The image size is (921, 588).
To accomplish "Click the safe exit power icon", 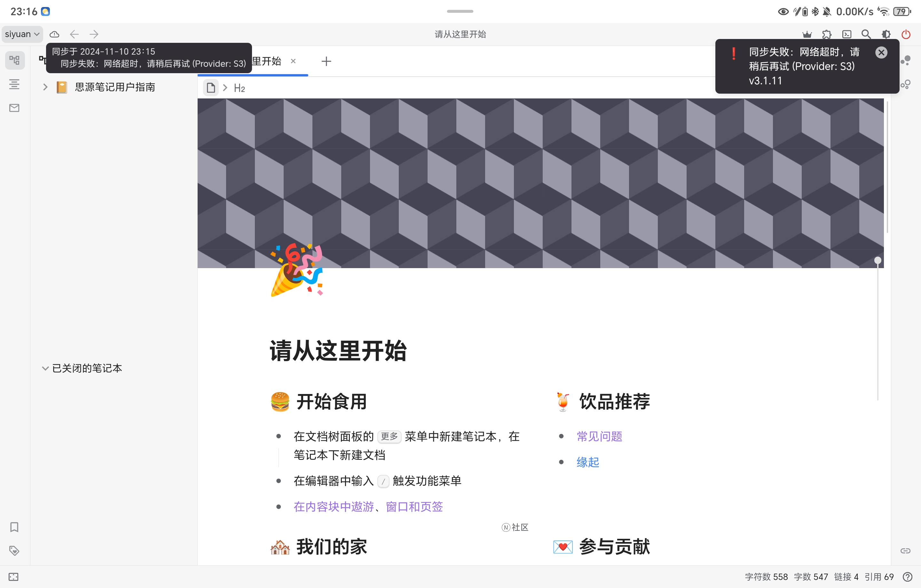I will tap(906, 34).
